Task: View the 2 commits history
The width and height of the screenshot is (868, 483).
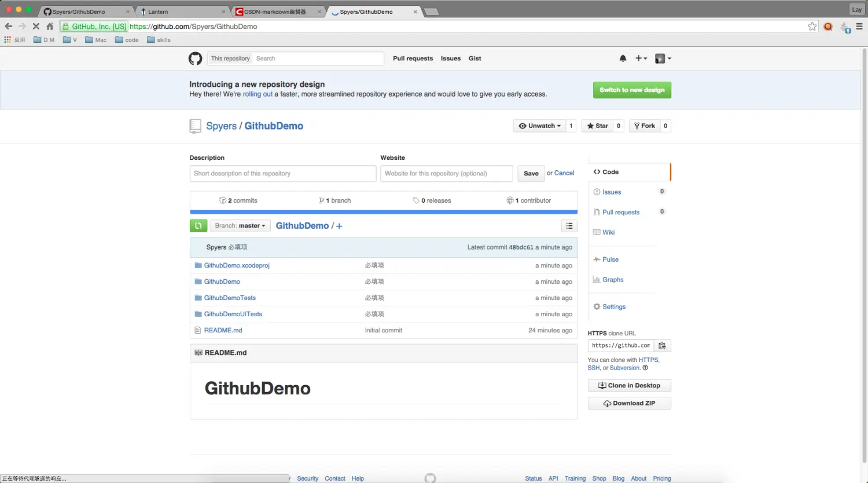Action: click(x=238, y=200)
